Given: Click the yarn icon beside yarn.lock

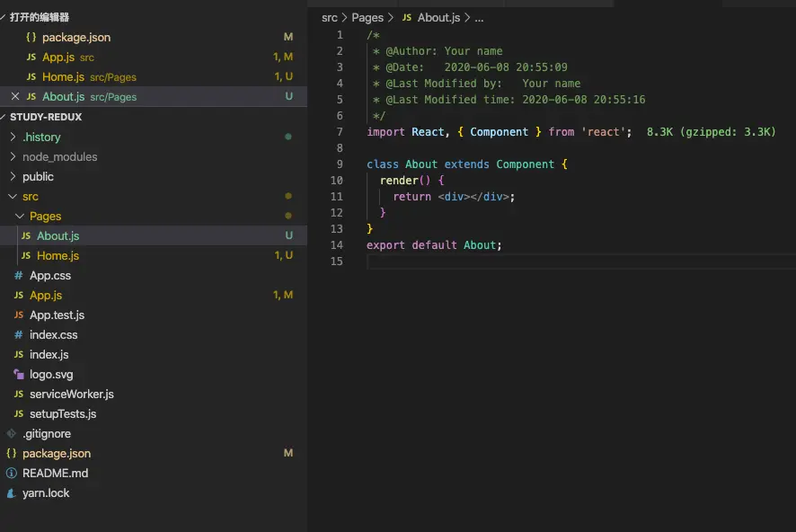Looking at the screenshot, I should tap(11, 493).
